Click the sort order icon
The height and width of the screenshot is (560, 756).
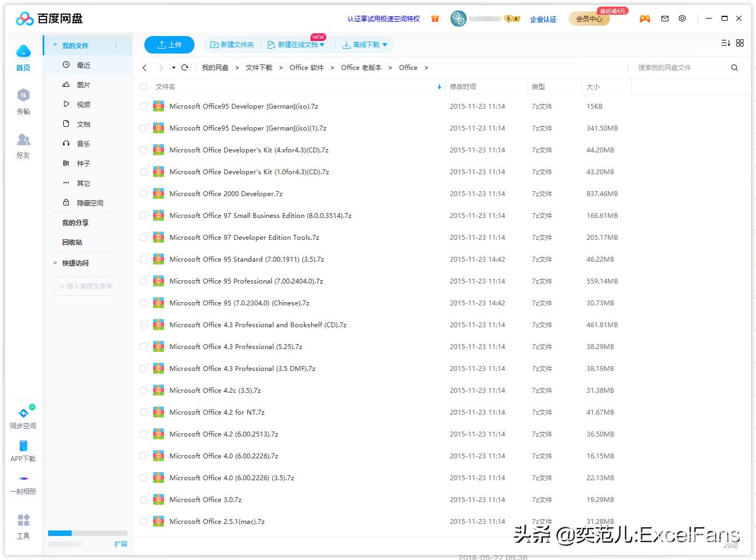(x=726, y=43)
